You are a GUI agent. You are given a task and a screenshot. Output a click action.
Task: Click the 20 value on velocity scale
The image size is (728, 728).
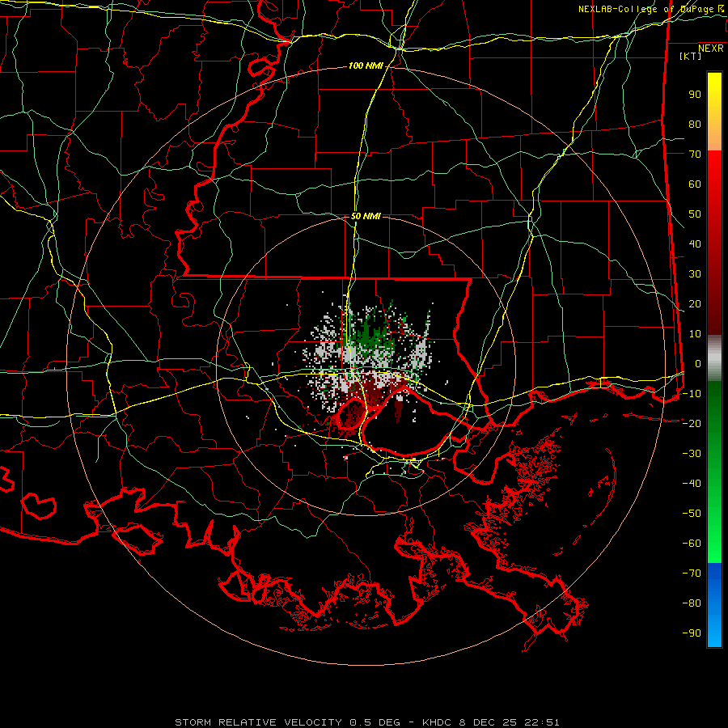pyautogui.click(x=695, y=304)
